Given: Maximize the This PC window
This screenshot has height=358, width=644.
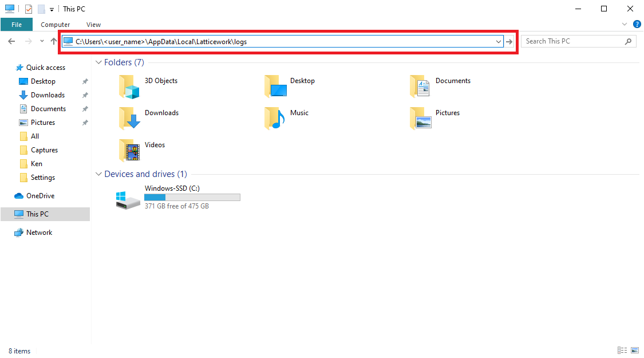Looking at the screenshot, I should [604, 9].
